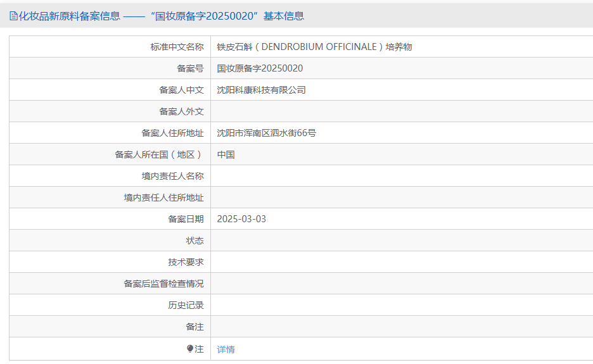Click the 备案人所在国（地区） label
The width and height of the screenshot is (593, 364).
pos(159,154)
